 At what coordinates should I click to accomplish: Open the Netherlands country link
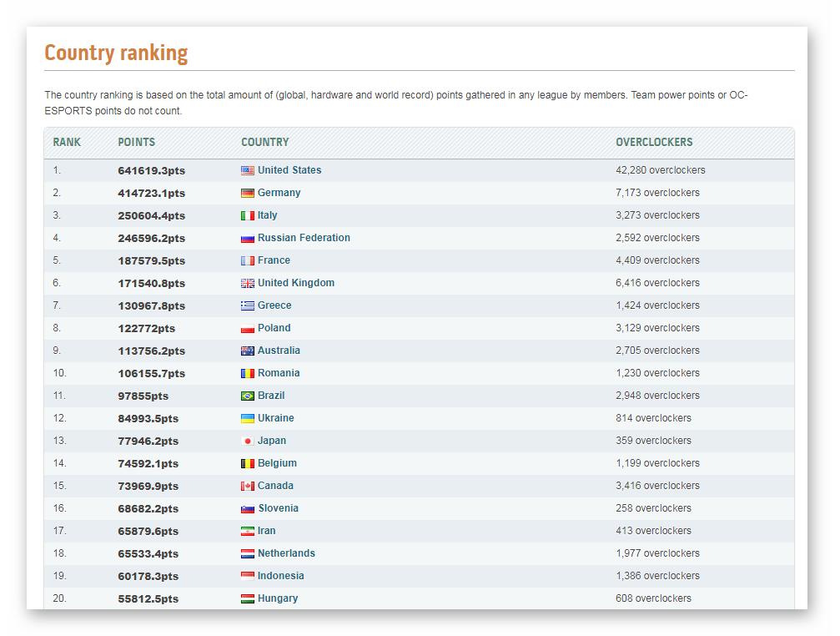[286, 553]
